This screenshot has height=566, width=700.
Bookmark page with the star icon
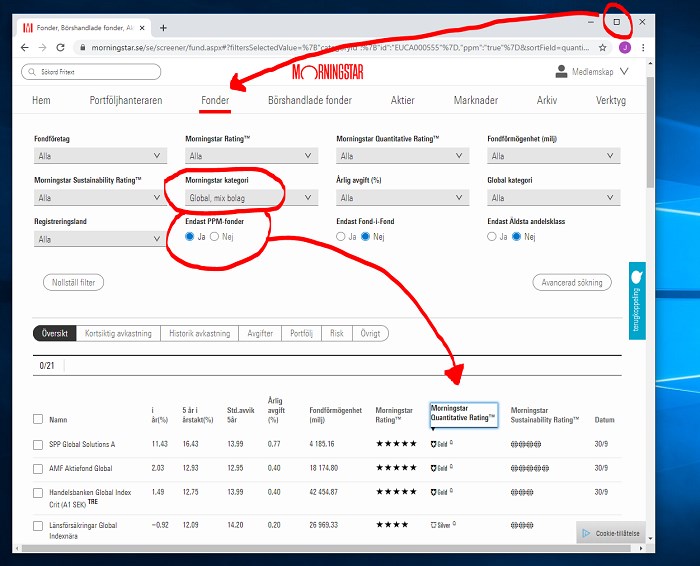tap(602, 47)
